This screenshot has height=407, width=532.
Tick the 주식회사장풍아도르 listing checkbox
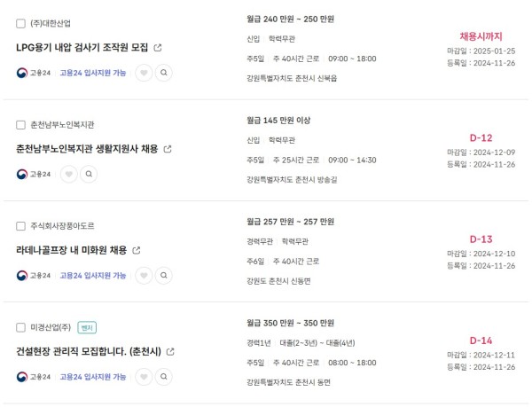pos(20,226)
